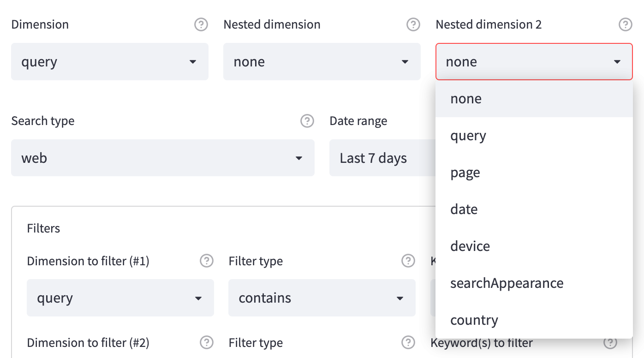The image size is (644, 358).
Task: Pick device from the dropdown options
Action: click(470, 246)
